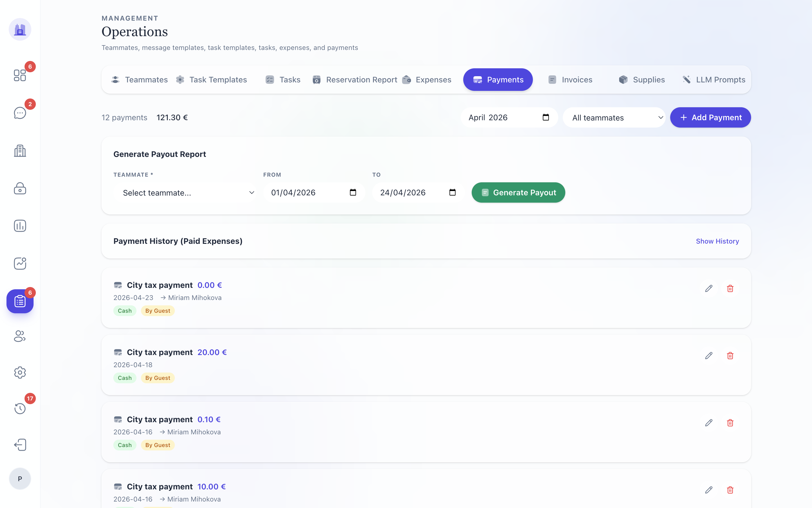
Task: Open calendar picker in the April 2026 field
Action: pos(546,117)
